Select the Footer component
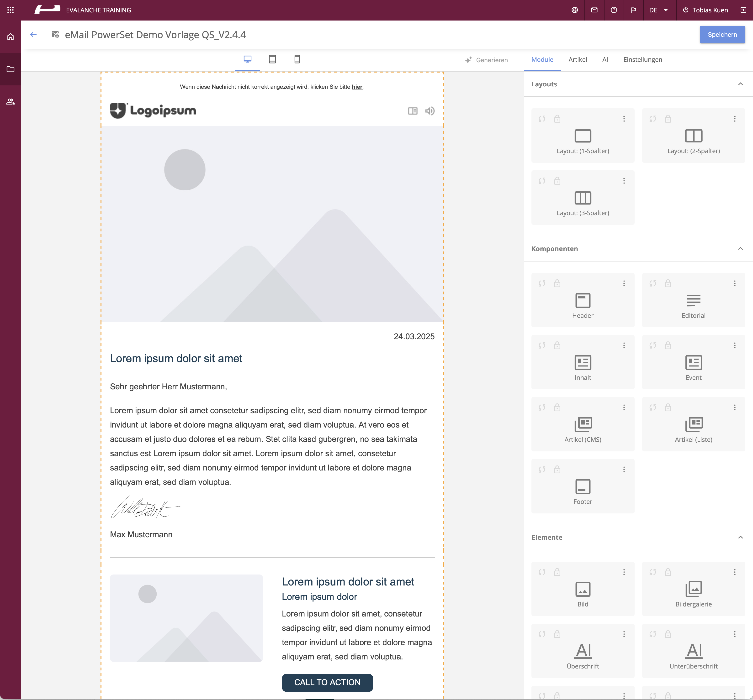The image size is (753, 700). (583, 486)
